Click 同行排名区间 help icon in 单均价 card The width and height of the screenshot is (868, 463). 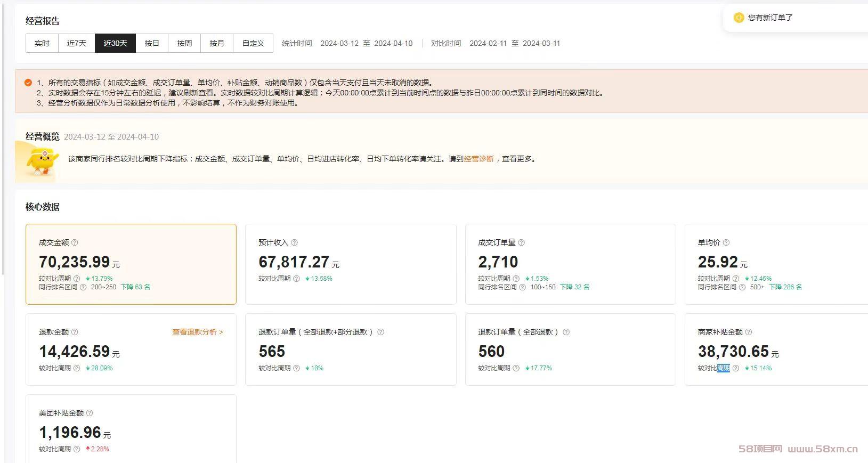click(742, 287)
